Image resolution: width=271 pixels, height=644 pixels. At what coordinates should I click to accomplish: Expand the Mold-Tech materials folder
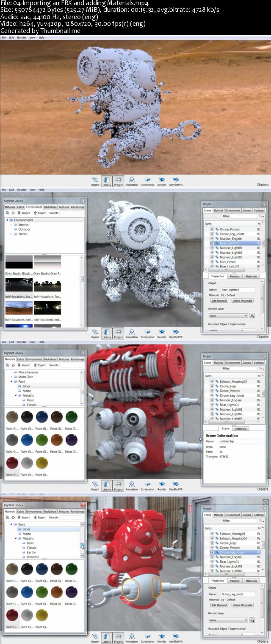click(11, 377)
